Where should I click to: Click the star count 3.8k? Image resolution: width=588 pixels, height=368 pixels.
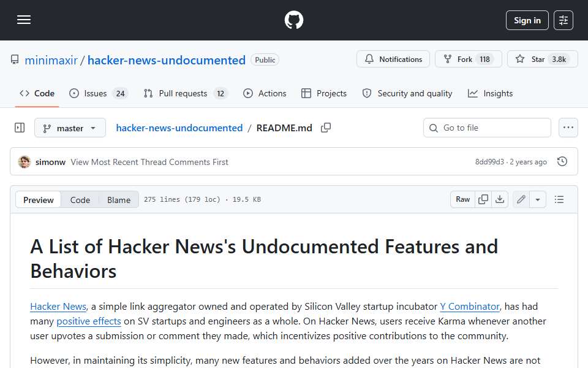(x=559, y=59)
